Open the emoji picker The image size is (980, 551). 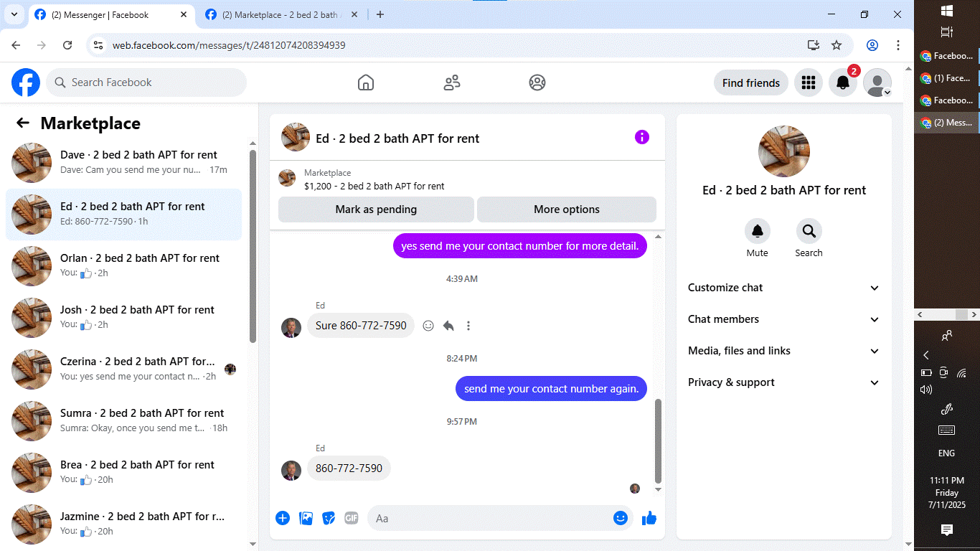621,518
